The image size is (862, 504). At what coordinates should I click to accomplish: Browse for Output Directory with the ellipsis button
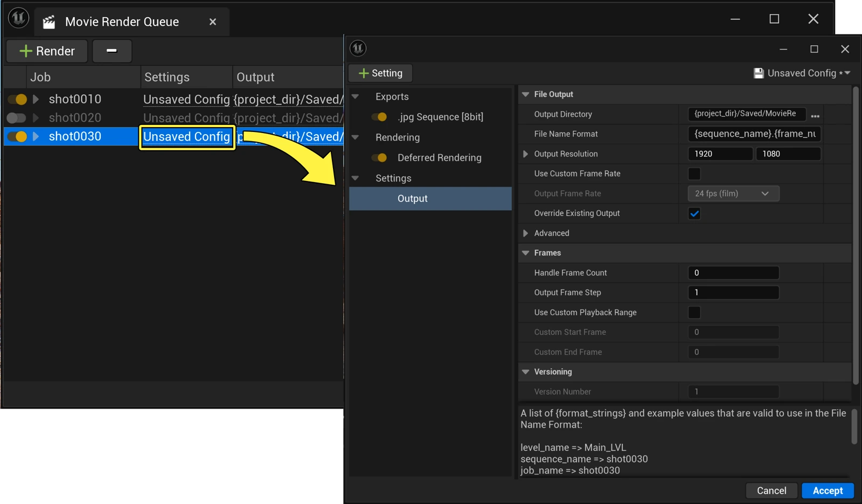[x=815, y=116]
